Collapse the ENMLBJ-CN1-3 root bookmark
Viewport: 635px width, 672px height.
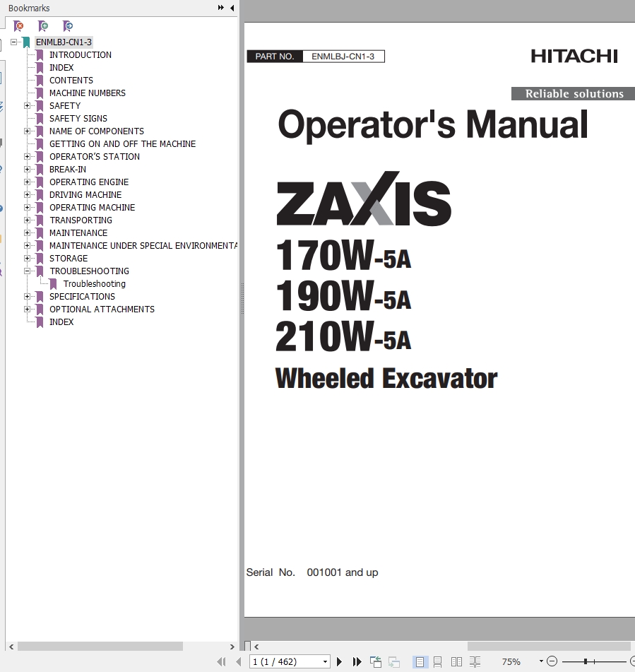coord(13,42)
